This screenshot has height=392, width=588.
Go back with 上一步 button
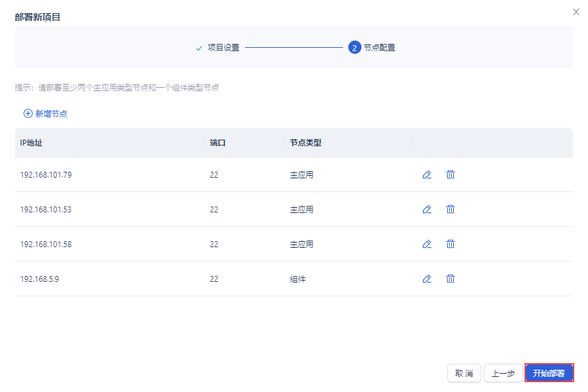[x=503, y=373]
